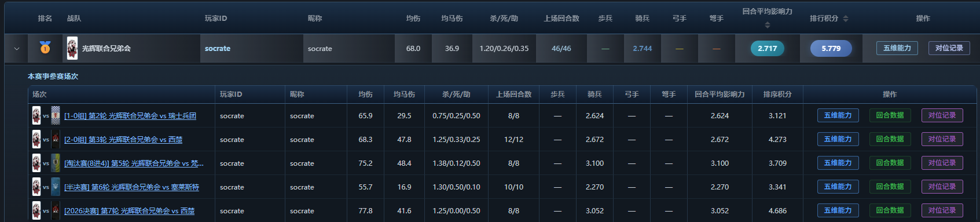
Task: Open 对位记录 for the 决赛 第7轮 match
Action: point(942,210)
